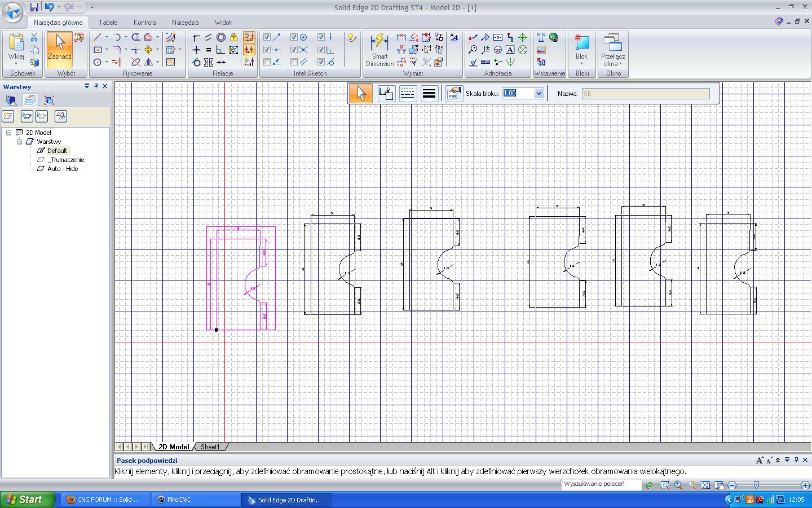Click the Insert Image icon in Wstawienie

[541, 50]
